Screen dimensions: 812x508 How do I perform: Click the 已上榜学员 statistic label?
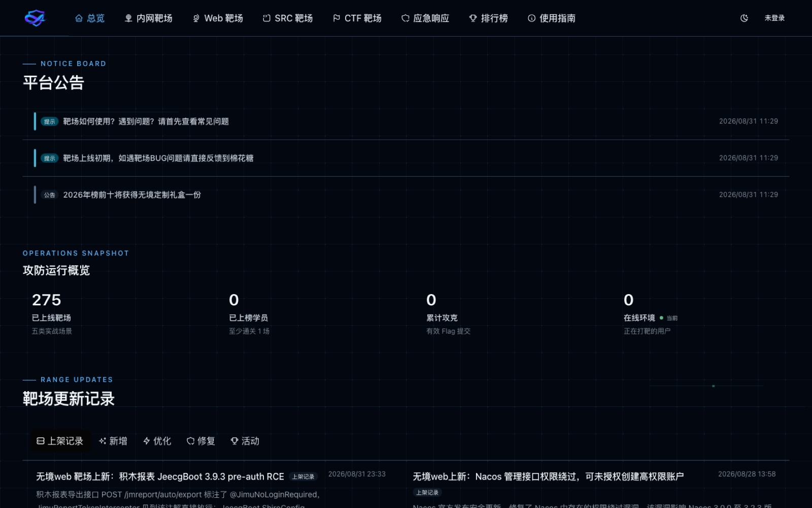point(248,318)
